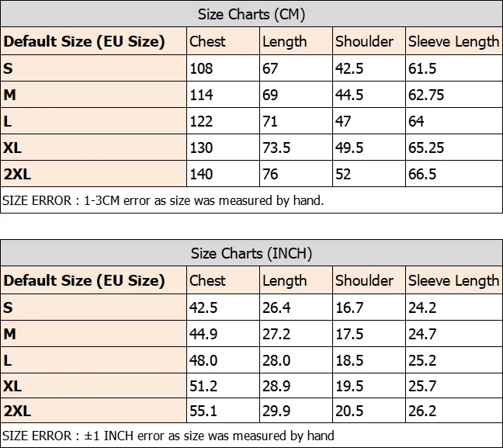Select length value 27.2 for size M
The image size is (503, 448).
[x=276, y=334]
